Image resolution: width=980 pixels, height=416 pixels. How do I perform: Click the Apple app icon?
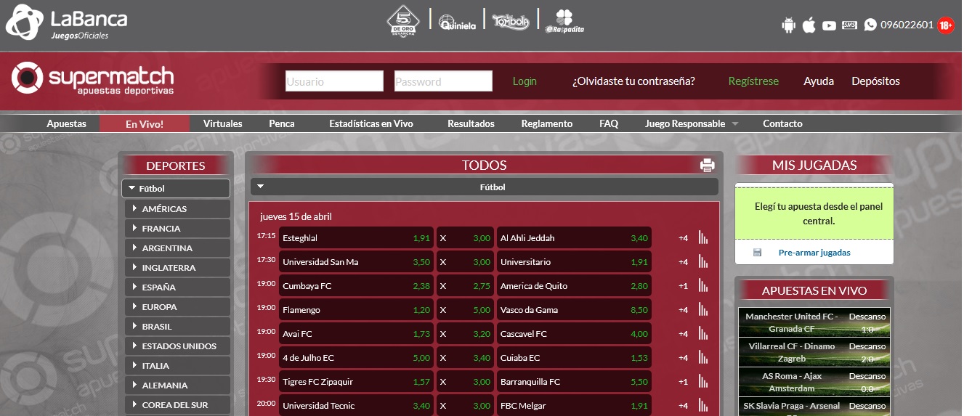point(809,25)
